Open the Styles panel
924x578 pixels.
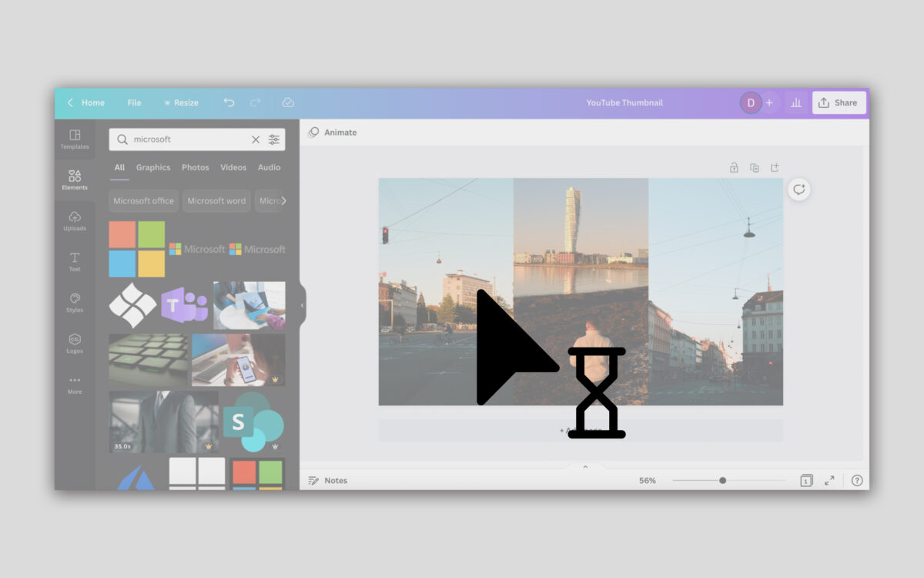point(74,304)
